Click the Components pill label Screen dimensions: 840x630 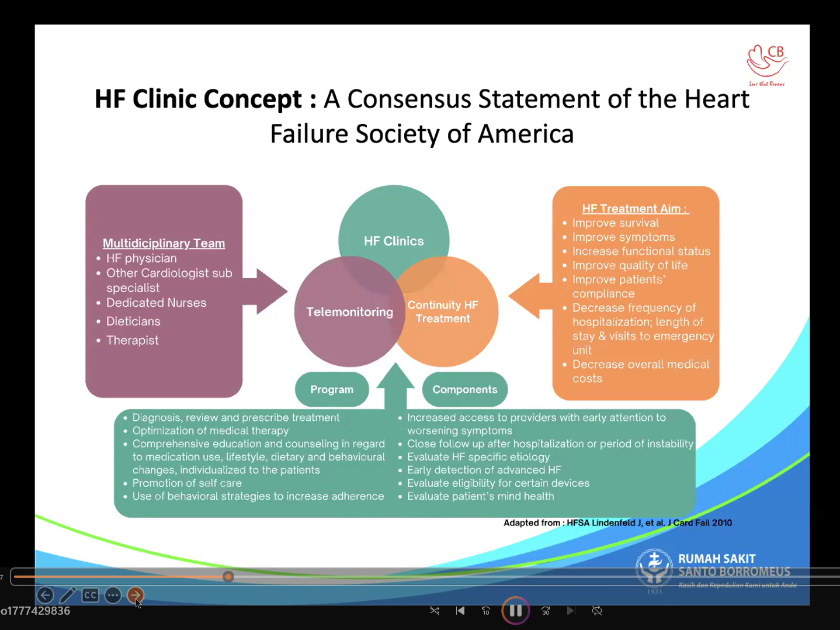pyautogui.click(x=464, y=389)
